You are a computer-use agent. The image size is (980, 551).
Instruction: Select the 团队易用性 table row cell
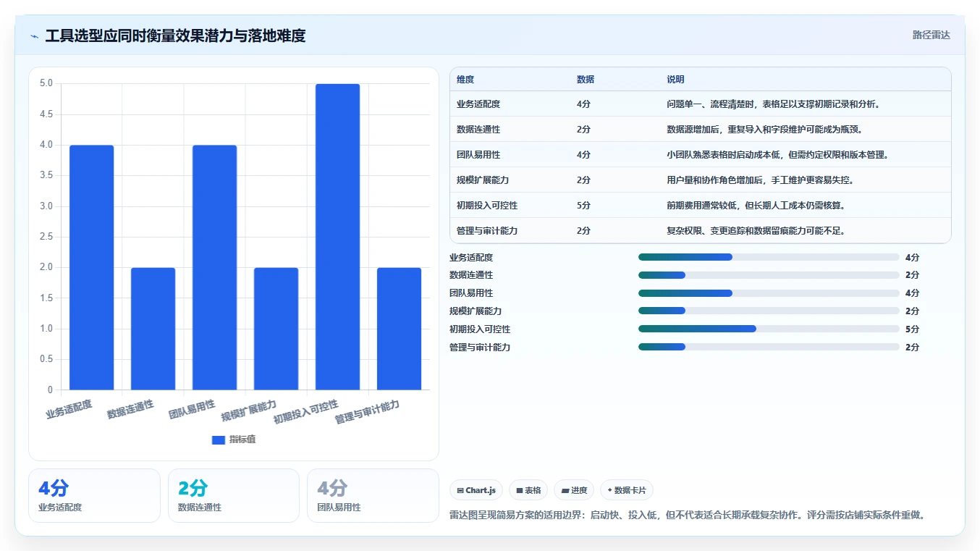[x=478, y=155]
